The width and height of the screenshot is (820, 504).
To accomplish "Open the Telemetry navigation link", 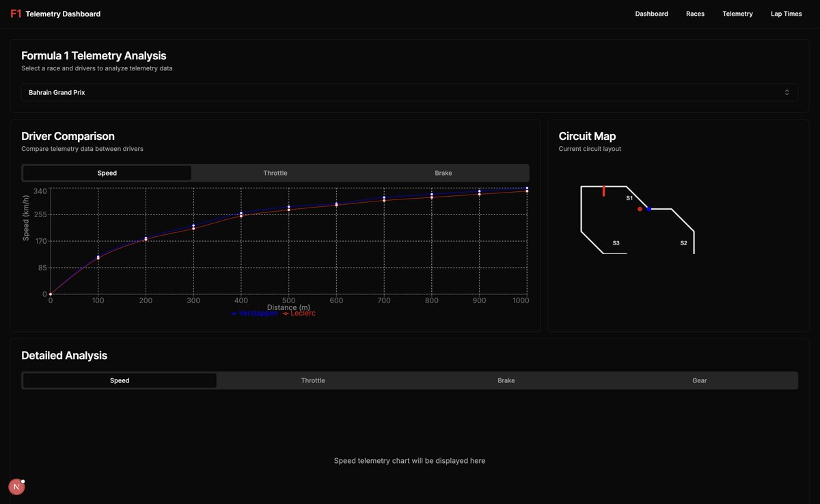I will pos(737,14).
